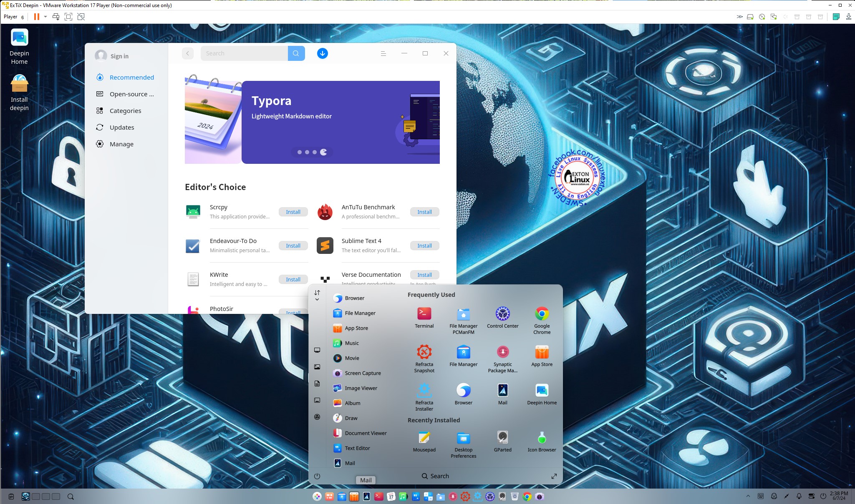Open App Store hamburger menu
Viewport: 855px width, 504px height.
pos(383,53)
